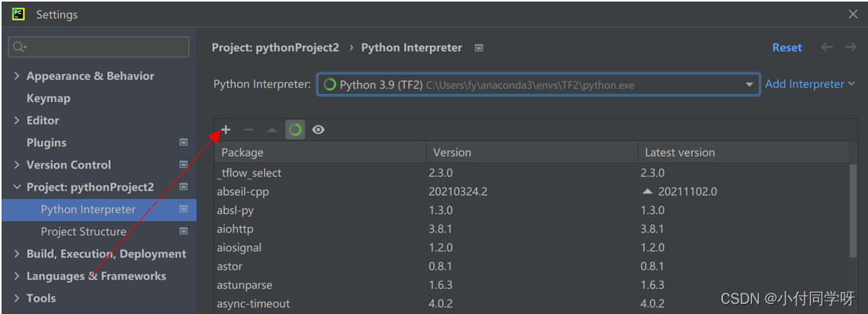Sort by the Package column header
Screen dimensions: 868x314
tap(320, 152)
